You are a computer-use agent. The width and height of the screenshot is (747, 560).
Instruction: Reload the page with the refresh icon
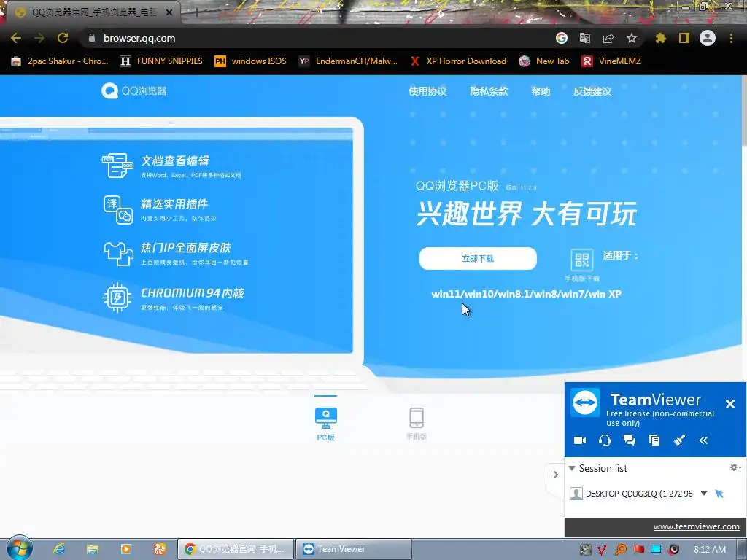pyautogui.click(x=63, y=38)
